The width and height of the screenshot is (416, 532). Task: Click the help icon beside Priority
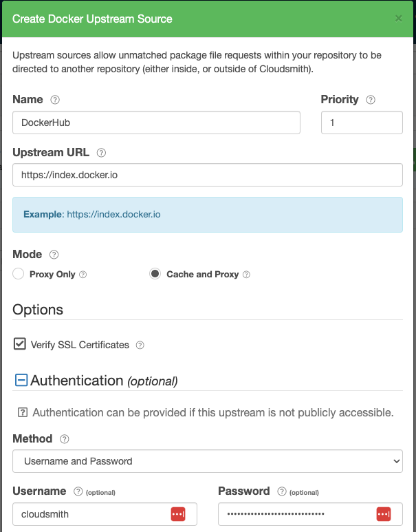pos(371,100)
